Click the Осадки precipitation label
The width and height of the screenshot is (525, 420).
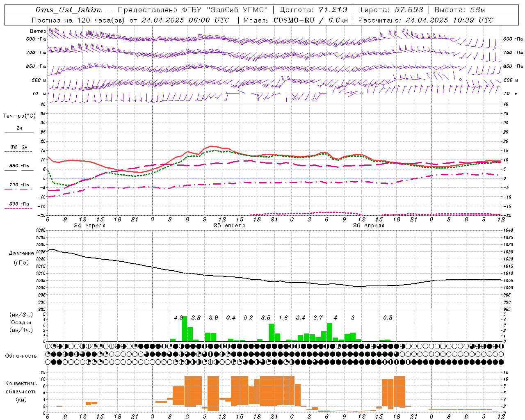pos(21,322)
